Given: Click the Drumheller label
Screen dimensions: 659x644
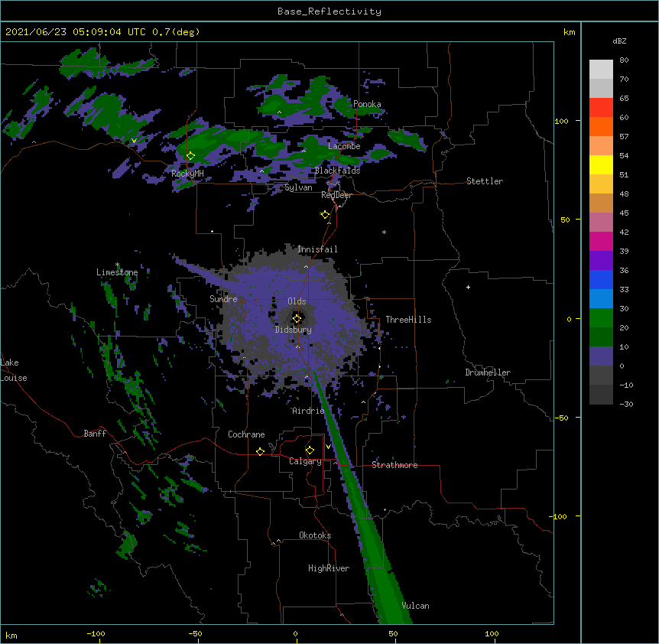Looking at the screenshot, I should click(488, 372).
